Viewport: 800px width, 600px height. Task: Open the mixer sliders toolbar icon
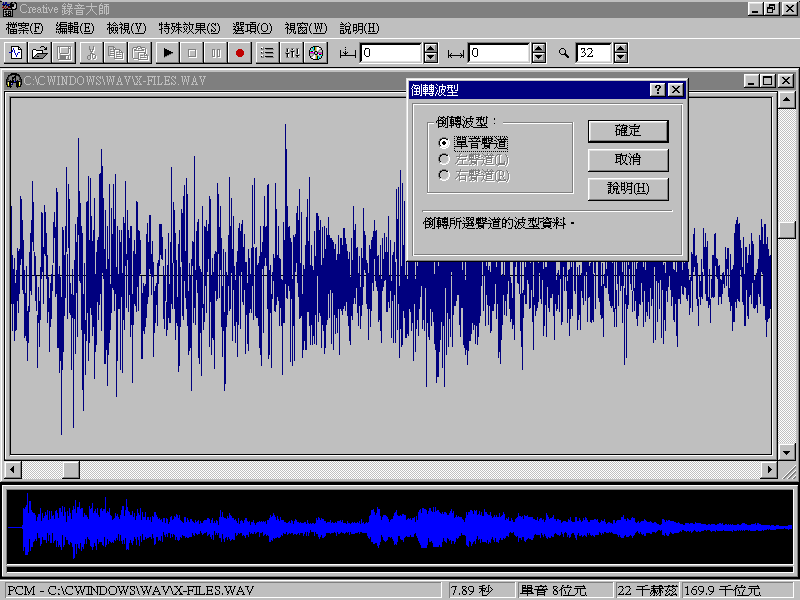(292, 52)
